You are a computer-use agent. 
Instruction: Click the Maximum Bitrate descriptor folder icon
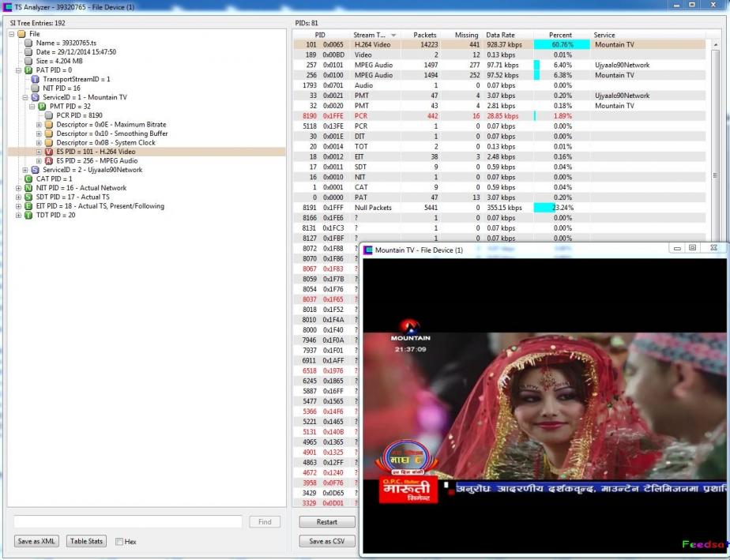point(49,125)
